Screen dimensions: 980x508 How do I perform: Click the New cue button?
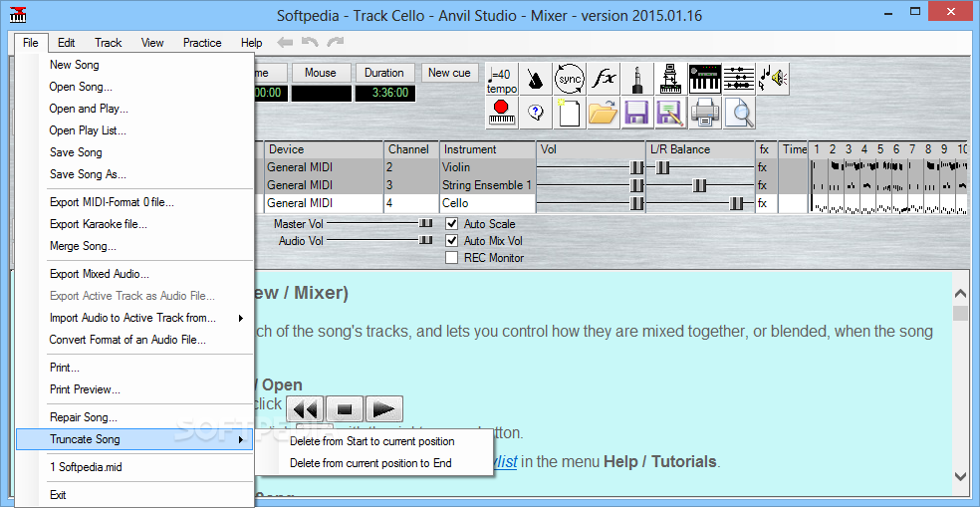click(449, 73)
